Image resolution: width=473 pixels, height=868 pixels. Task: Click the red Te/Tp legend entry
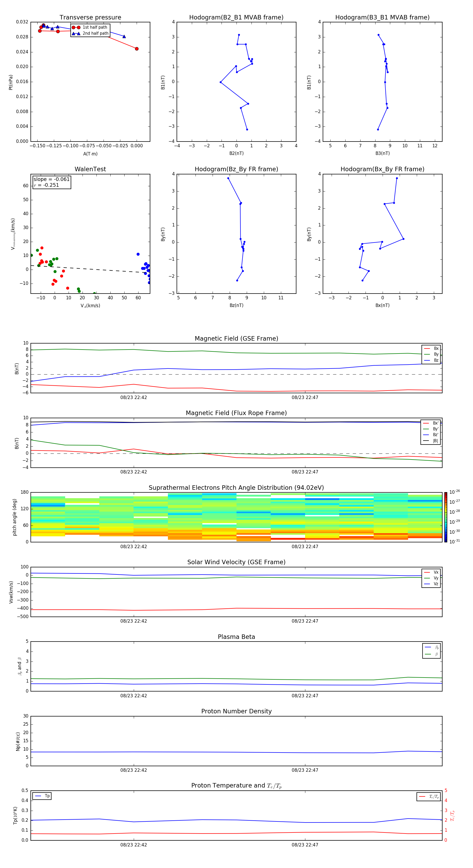tap(429, 796)
